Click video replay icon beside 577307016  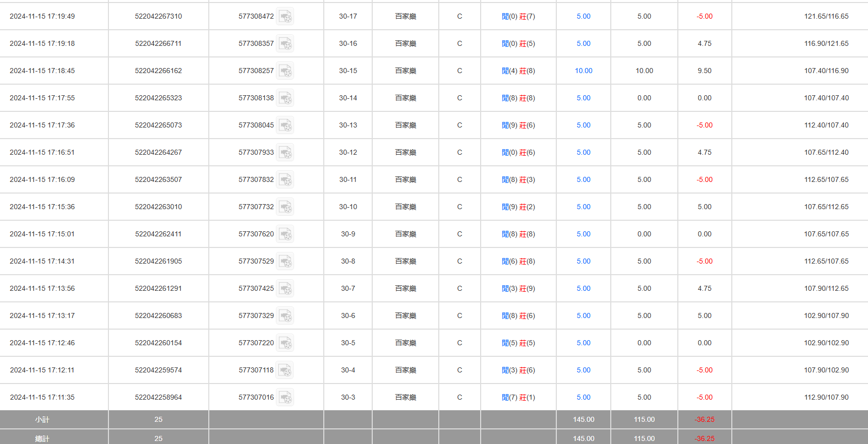pos(285,398)
